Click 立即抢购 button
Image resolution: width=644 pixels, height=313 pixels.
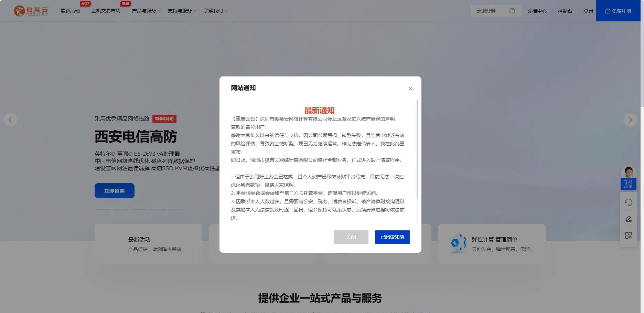[x=115, y=191]
